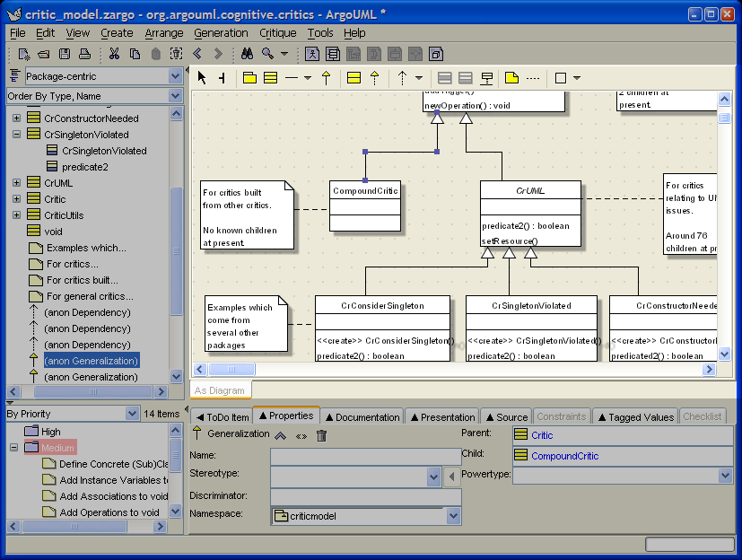
Task: Select the arrow Select tool in diagram toolbar
Action: (x=202, y=78)
